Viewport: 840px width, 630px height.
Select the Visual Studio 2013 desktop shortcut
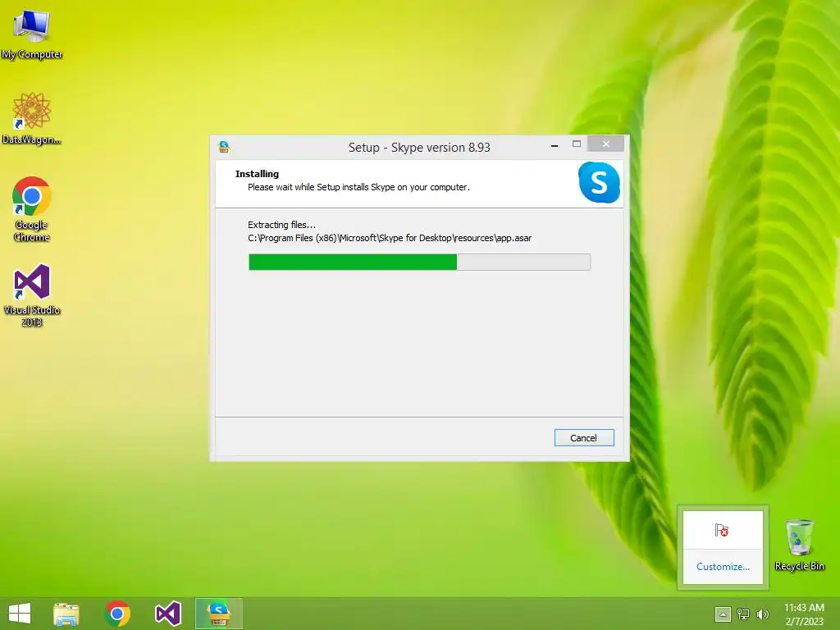click(32, 294)
